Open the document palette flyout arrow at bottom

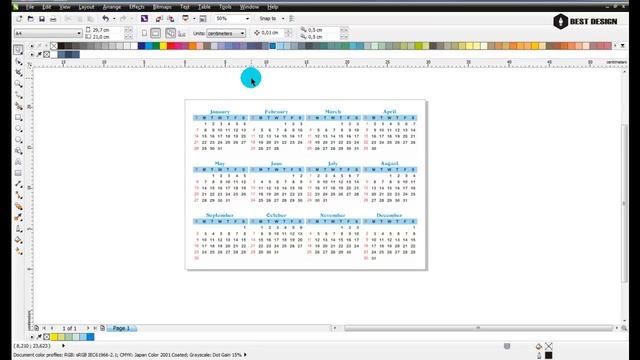coord(32,337)
